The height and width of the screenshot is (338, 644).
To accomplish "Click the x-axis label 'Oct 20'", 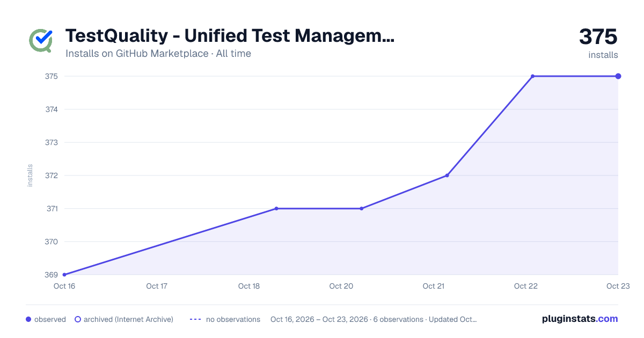I will [x=341, y=286].
